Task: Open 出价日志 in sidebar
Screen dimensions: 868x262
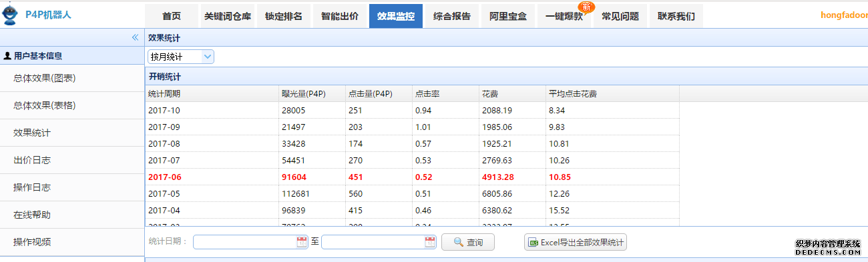Action: click(x=72, y=160)
